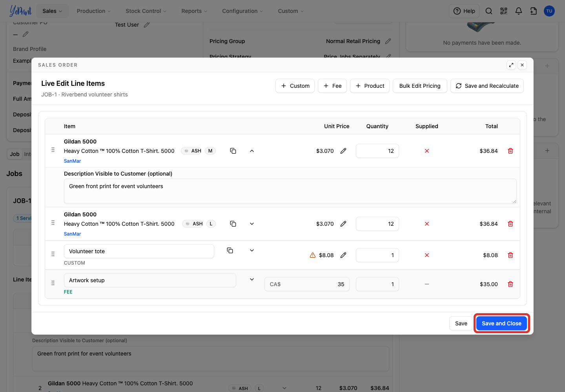Expand the Artwork setup row details
Image resolution: width=565 pixels, height=392 pixels.
(252, 279)
